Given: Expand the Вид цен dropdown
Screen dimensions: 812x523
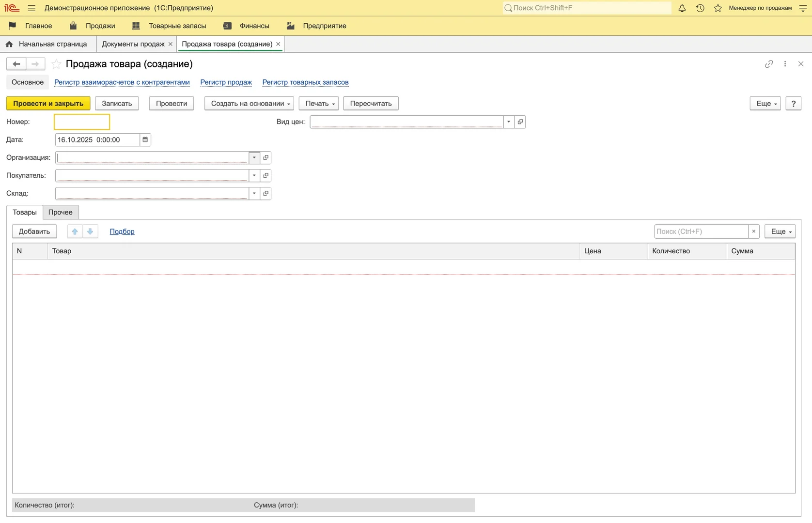Looking at the screenshot, I should coord(508,122).
